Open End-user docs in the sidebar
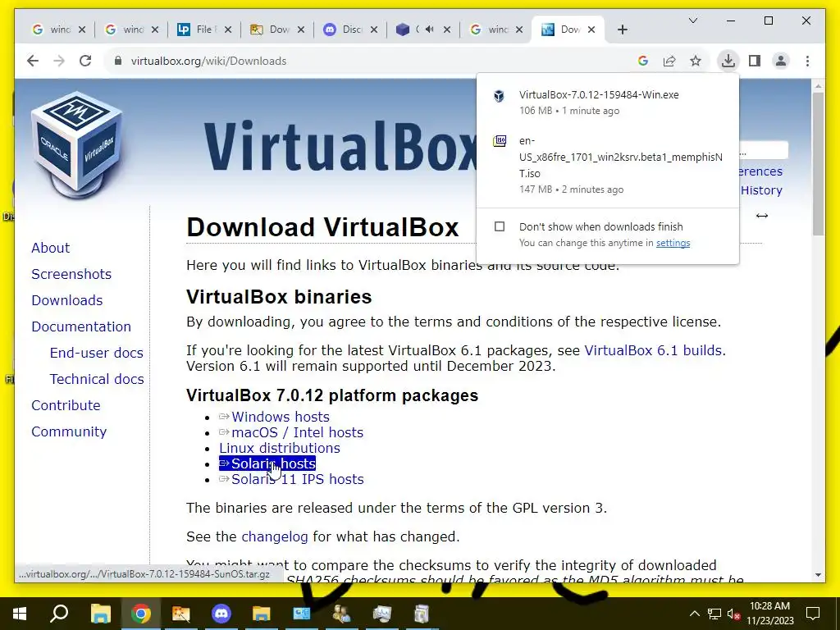This screenshot has height=630, width=840. [x=97, y=353]
